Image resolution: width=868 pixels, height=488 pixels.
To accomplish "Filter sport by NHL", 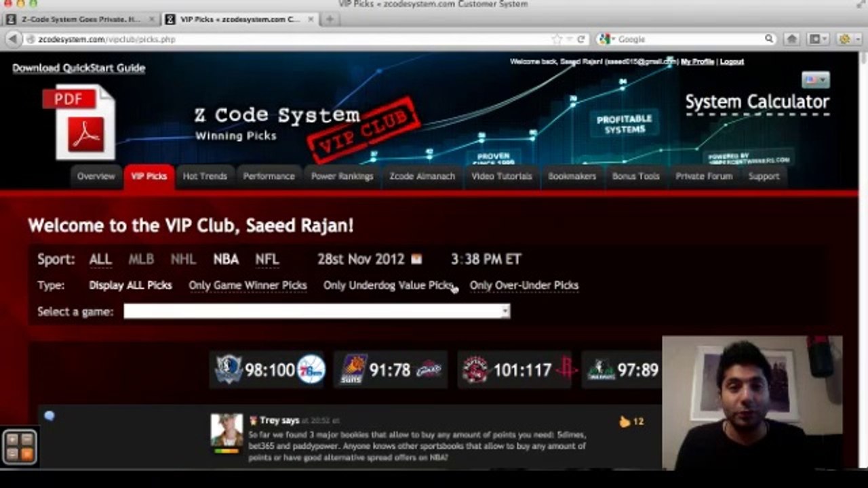I will [x=183, y=259].
